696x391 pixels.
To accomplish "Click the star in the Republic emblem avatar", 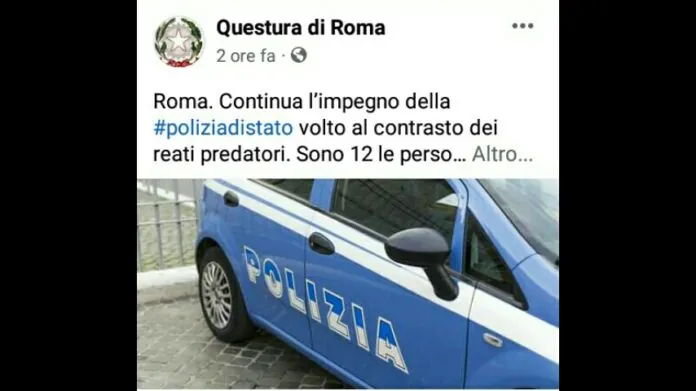I will tap(178, 41).
